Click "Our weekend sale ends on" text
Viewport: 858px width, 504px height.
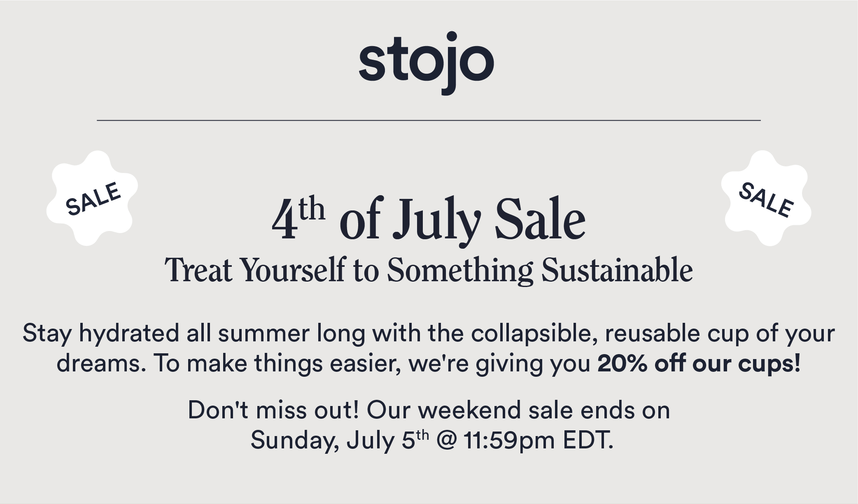pyautogui.click(x=518, y=411)
